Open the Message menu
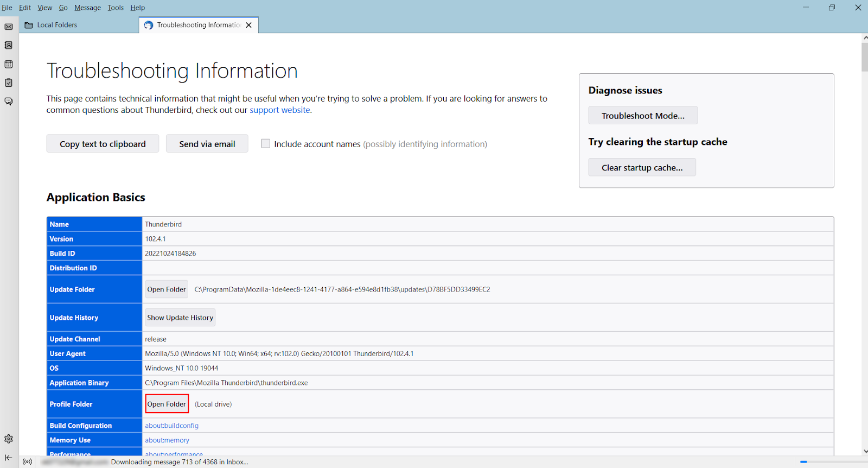Screen dimensions: 868x468 click(87, 8)
